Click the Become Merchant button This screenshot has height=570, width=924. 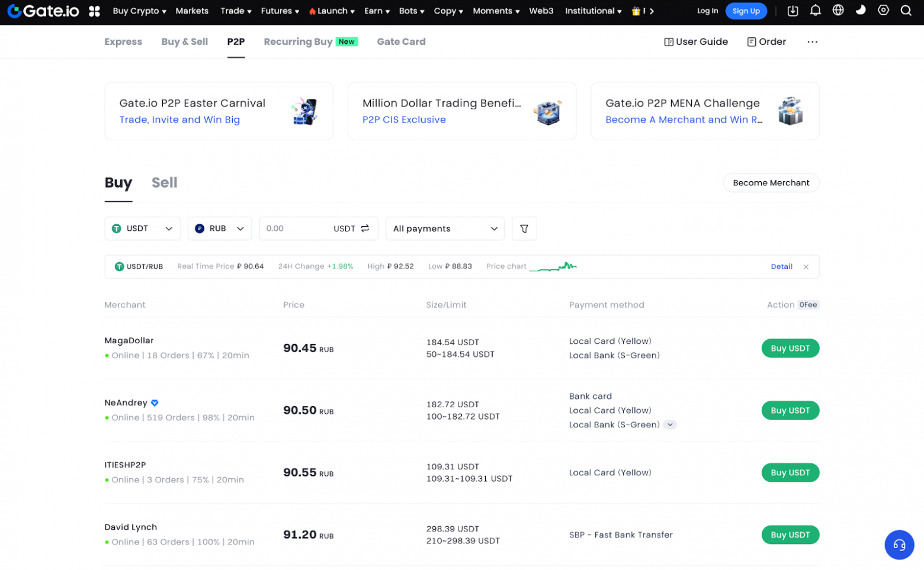[771, 183]
